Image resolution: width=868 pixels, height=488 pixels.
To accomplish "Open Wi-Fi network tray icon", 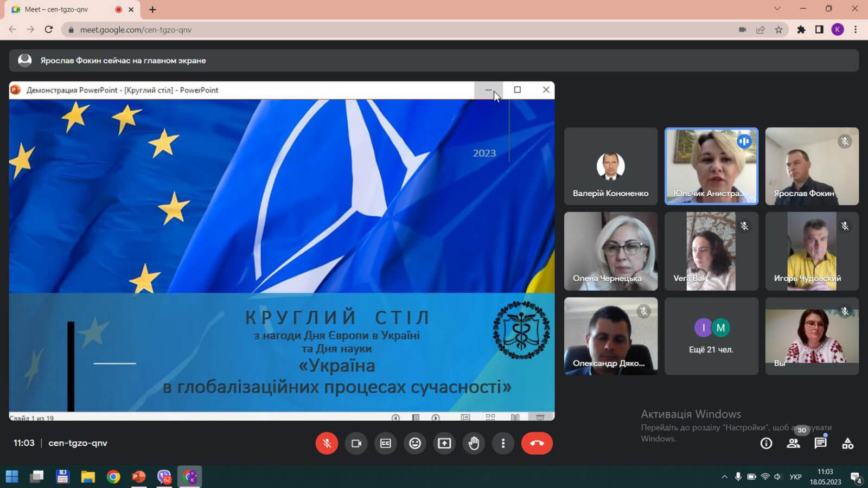I will click(765, 477).
